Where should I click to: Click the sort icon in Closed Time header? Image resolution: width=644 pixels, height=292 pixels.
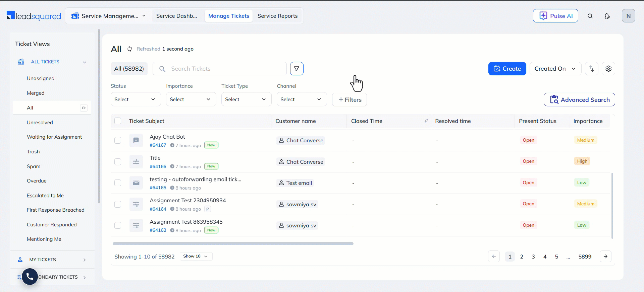[426, 121]
